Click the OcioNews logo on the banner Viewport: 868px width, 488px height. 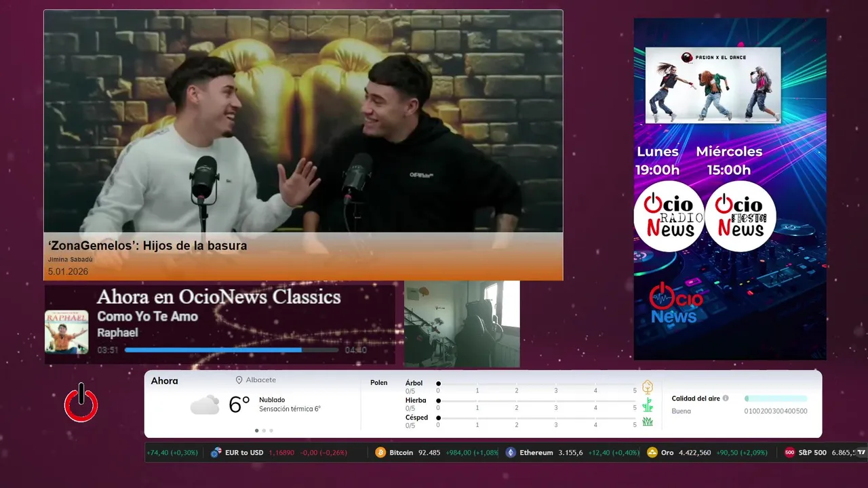[x=676, y=302]
